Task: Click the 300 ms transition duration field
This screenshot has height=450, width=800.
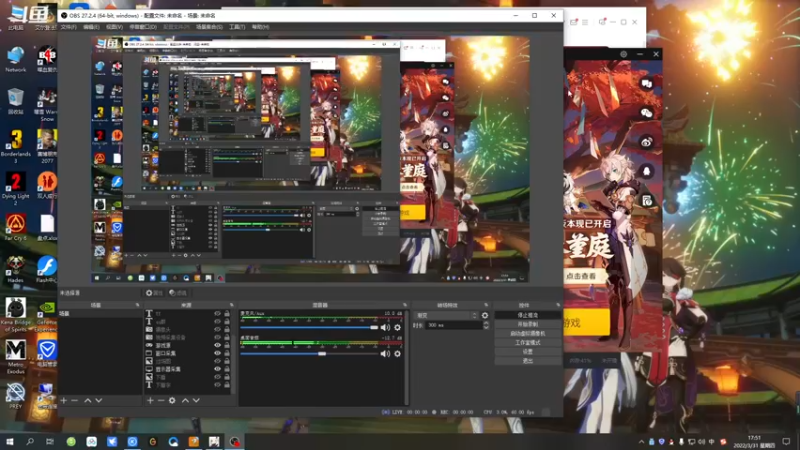Action: point(453,325)
